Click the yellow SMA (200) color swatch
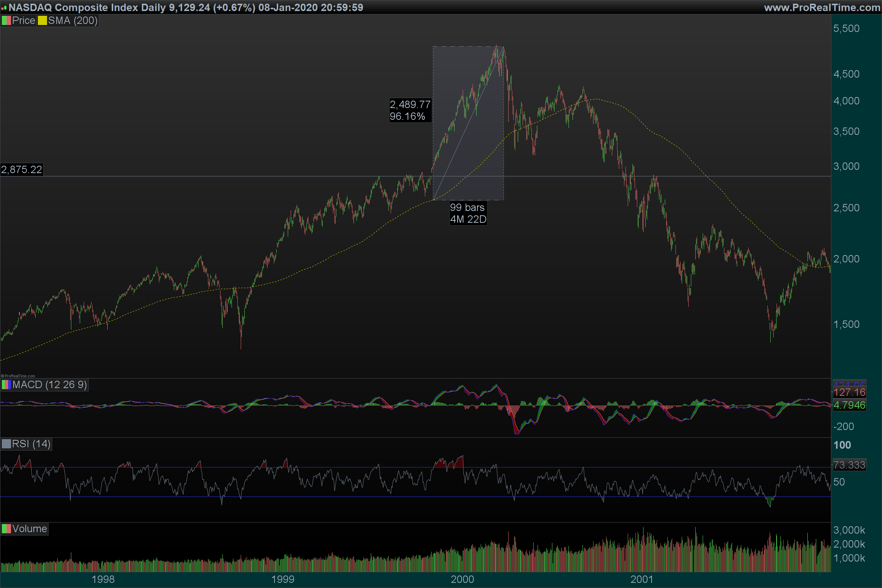 tap(42, 21)
